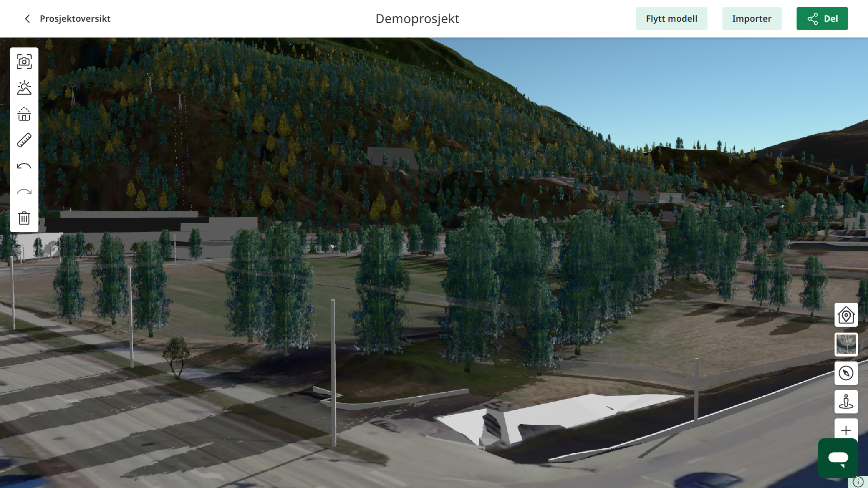Open the green chat support widget

(x=838, y=458)
